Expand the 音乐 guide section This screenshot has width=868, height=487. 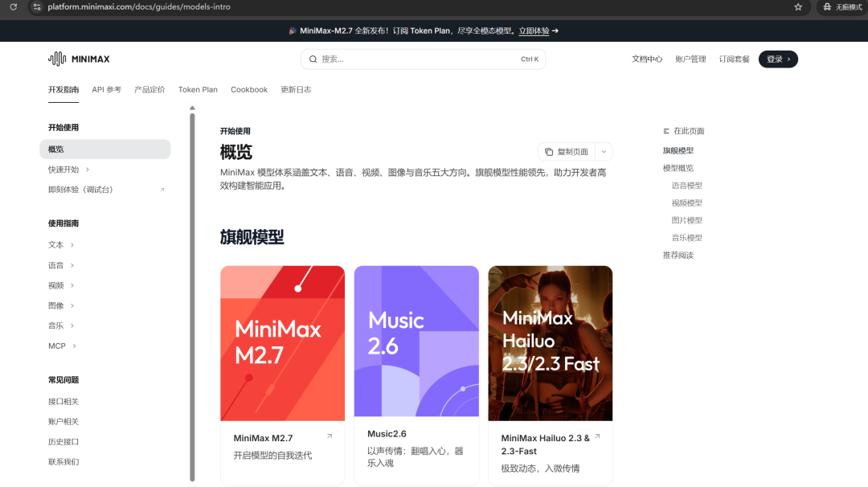click(72, 326)
